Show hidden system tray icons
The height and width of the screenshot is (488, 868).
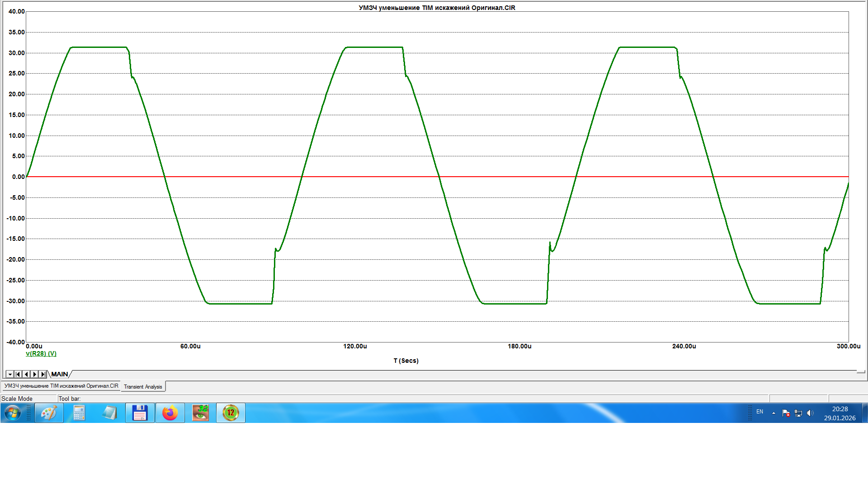(x=774, y=413)
